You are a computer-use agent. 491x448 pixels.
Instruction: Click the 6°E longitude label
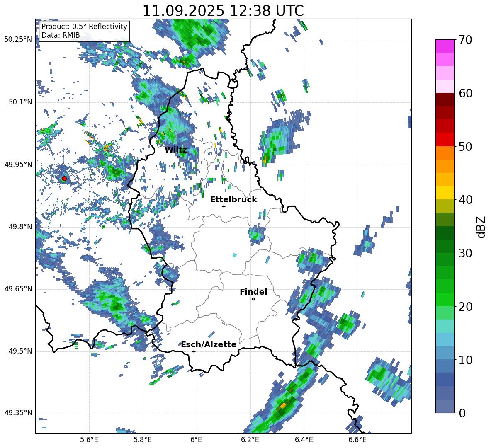[x=196, y=440]
